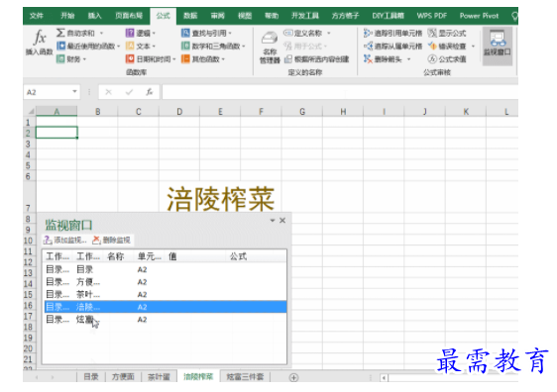
Task: Select the 茶叶 watch row
Action: 166,294
